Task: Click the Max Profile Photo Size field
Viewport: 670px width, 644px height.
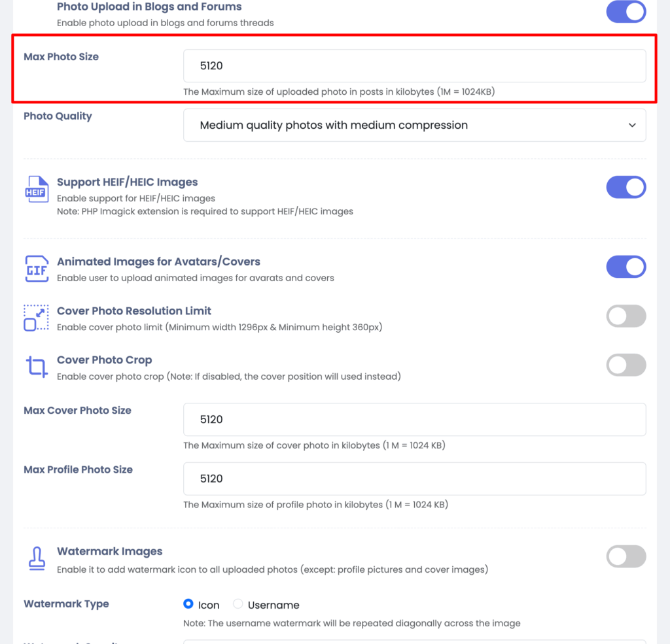Action: 414,479
